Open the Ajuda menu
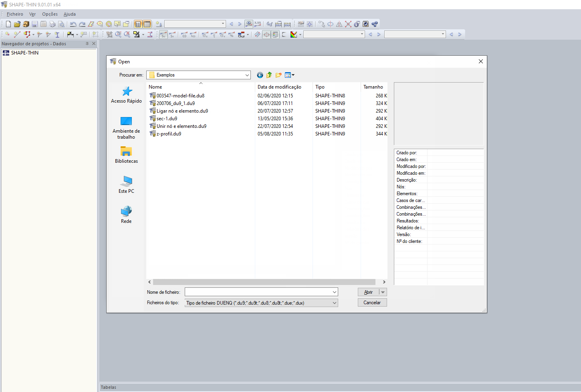Viewport: 581px width, 392px height. (x=70, y=14)
